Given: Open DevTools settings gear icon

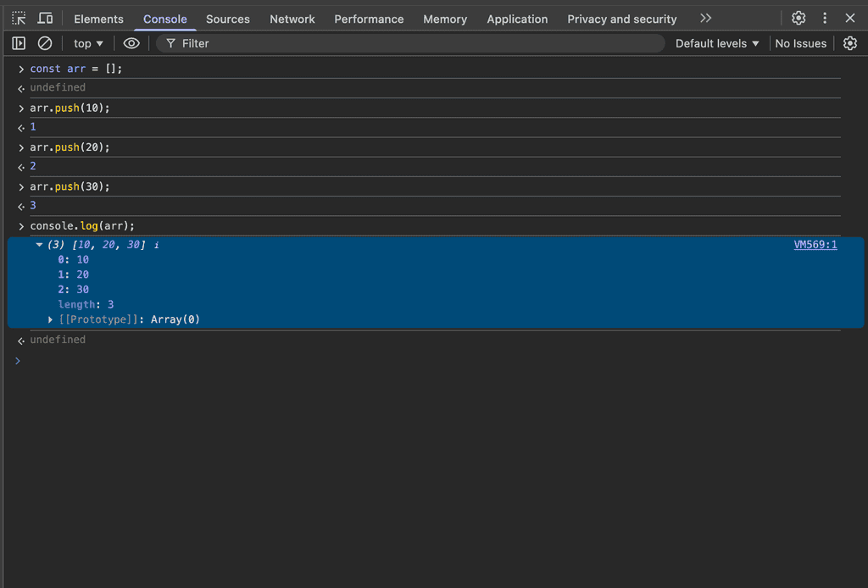Looking at the screenshot, I should click(798, 19).
